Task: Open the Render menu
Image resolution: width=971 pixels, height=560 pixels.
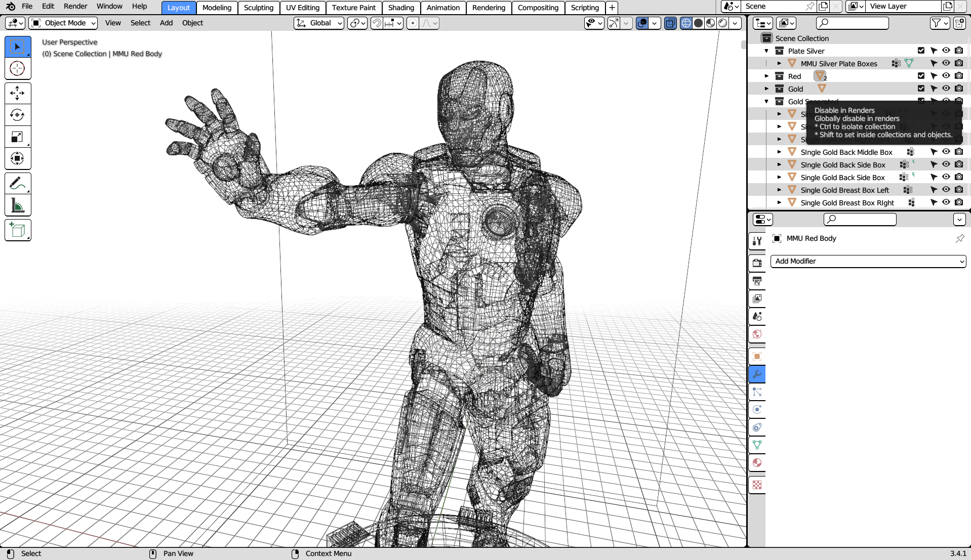Action: [x=75, y=6]
